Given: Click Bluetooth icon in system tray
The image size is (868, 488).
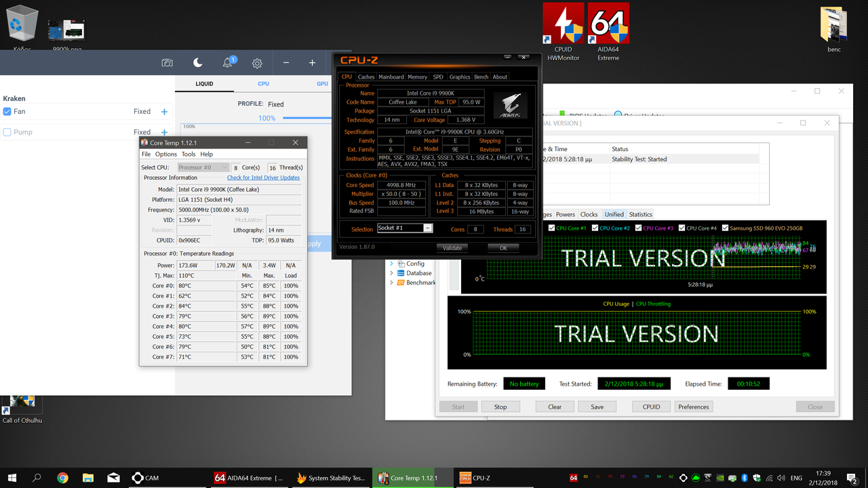Looking at the screenshot, I should pos(744,478).
